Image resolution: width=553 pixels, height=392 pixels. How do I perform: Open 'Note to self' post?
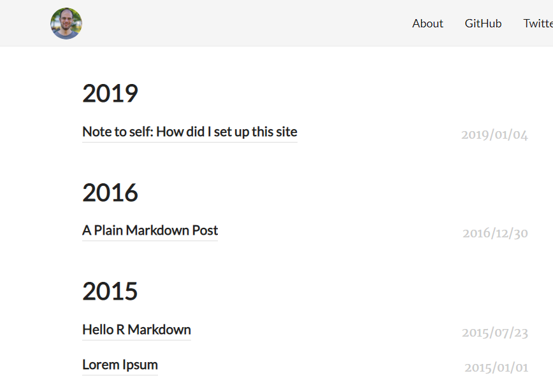pos(189,132)
